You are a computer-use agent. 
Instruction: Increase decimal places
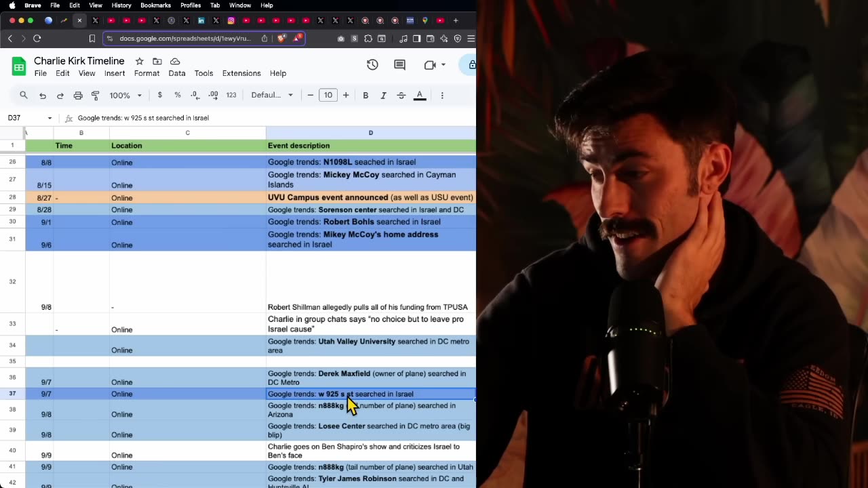pos(213,95)
